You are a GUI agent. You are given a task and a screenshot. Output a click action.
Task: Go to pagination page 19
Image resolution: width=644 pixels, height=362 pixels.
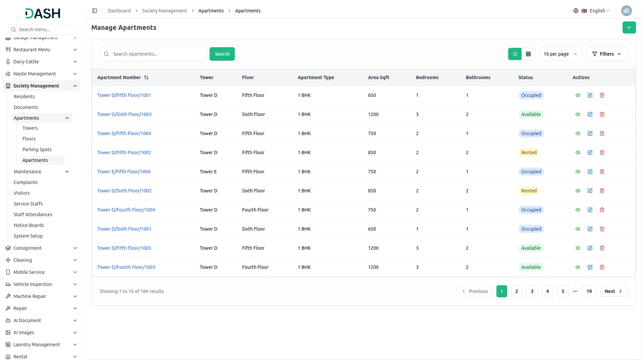point(589,291)
